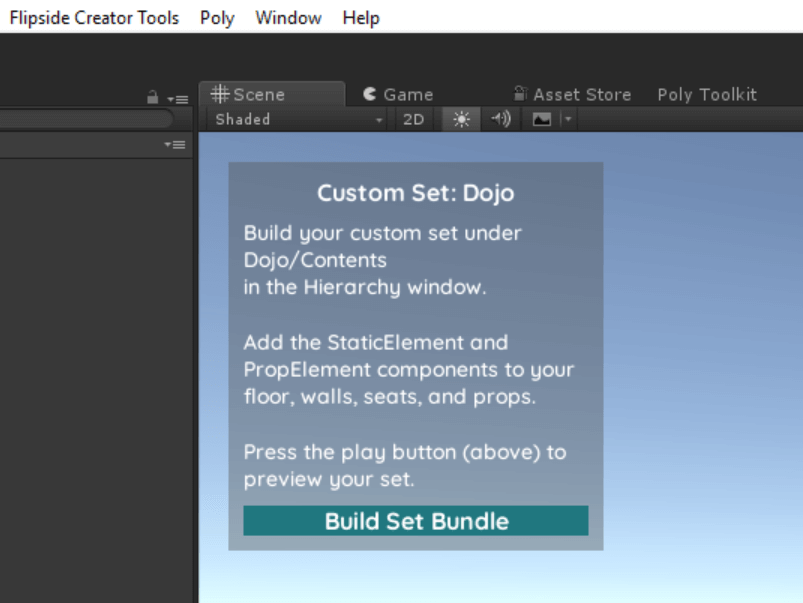Image resolution: width=803 pixels, height=603 pixels.
Task: Click the hierarchy search field
Action: click(86, 119)
